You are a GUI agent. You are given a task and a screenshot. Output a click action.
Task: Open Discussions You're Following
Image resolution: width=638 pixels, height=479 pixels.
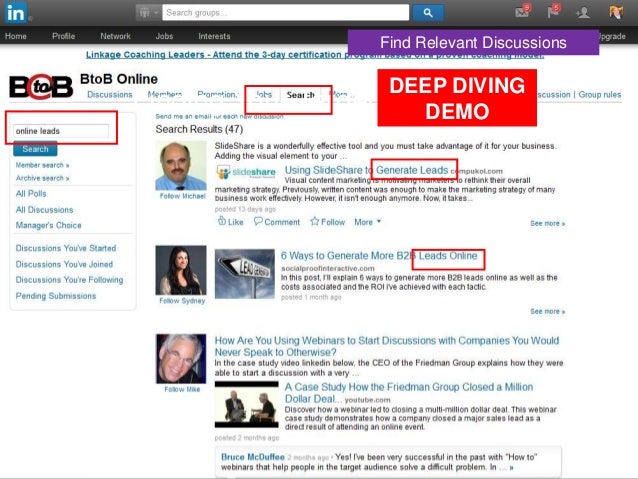tap(69, 280)
